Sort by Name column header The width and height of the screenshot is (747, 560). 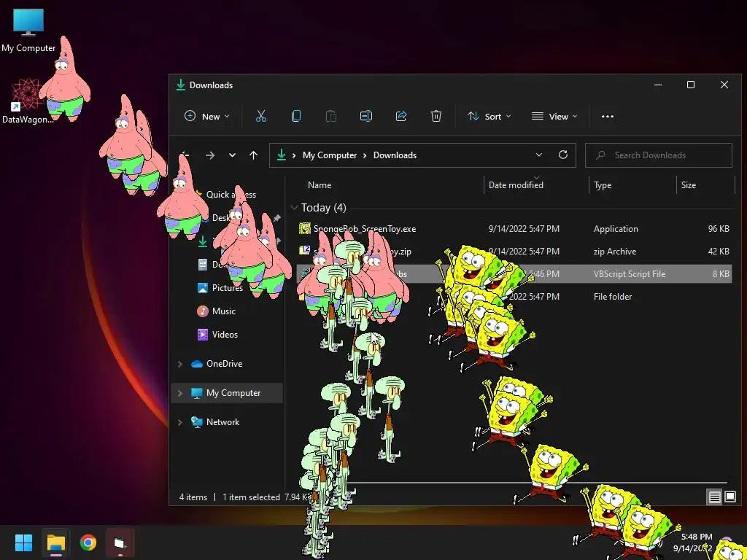(320, 185)
